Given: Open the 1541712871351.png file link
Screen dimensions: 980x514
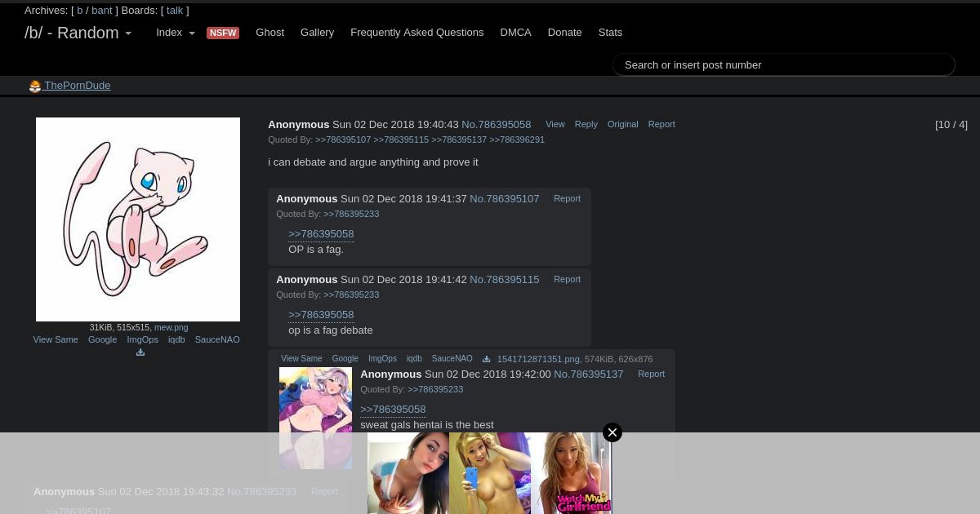Looking at the screenshot, I should [538, 359].
